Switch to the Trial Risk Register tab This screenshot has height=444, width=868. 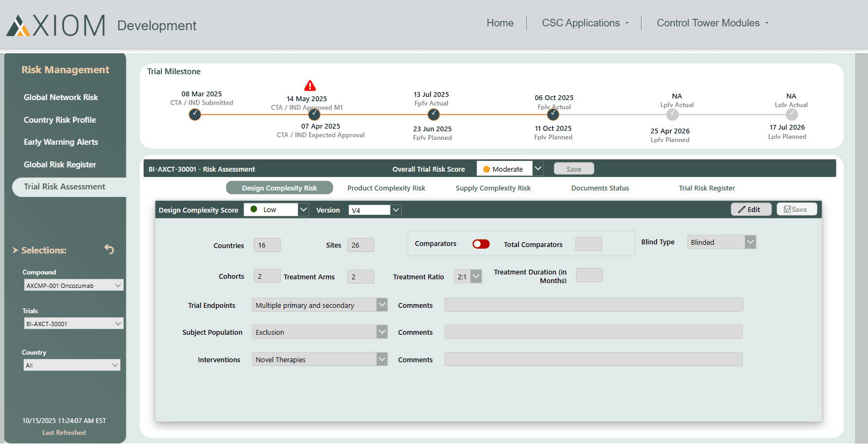point(707,188)
